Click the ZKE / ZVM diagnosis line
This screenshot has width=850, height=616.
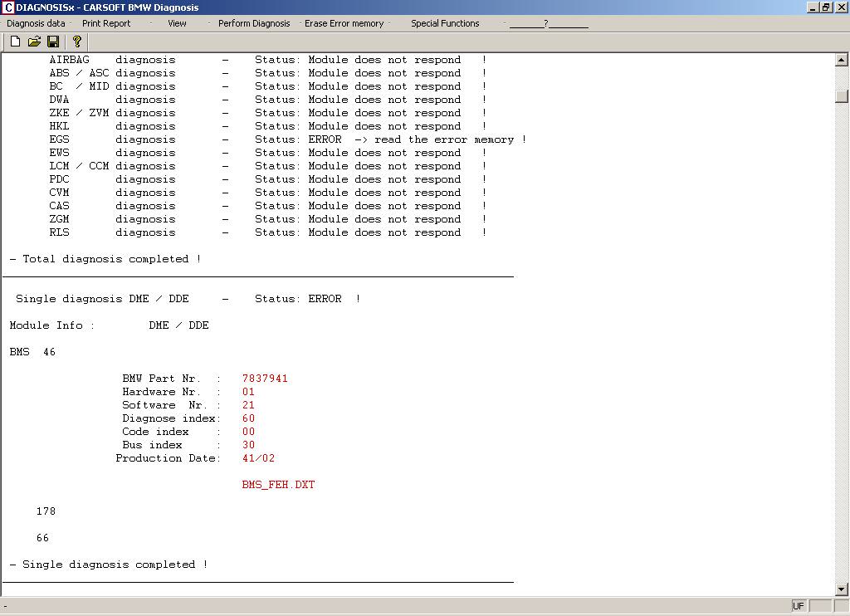pyautogui.click(x=268, y=113)
